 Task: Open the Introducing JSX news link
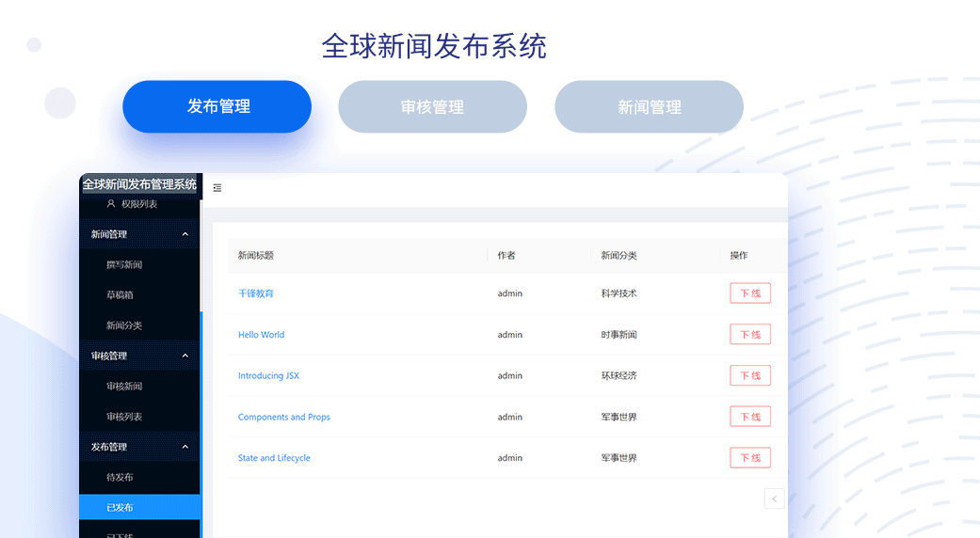[268, 376]
